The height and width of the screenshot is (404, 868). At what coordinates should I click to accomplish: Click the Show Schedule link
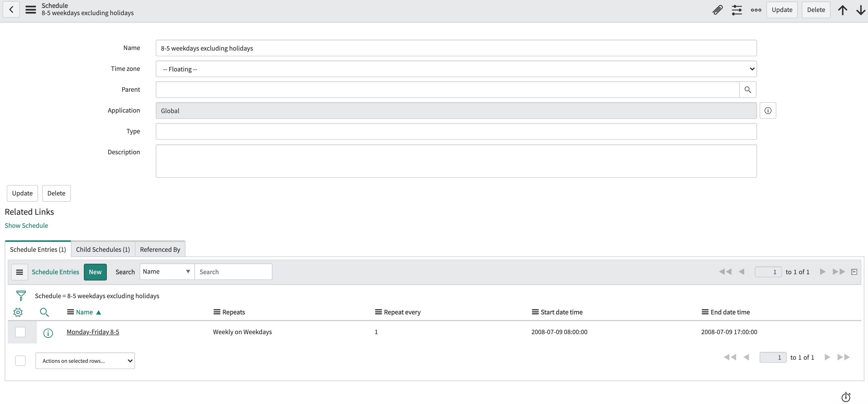point(26,225)
